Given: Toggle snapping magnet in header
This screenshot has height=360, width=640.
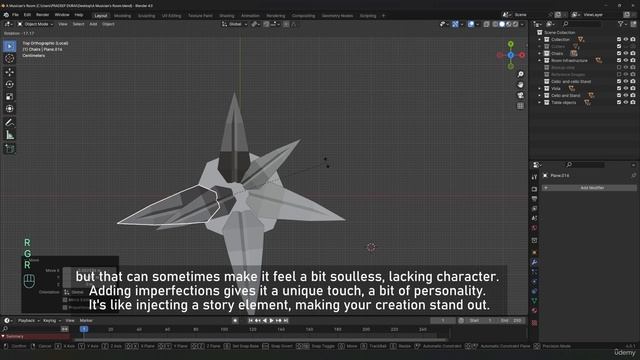Looking at the screenshot, I should (x=267, y=24).
